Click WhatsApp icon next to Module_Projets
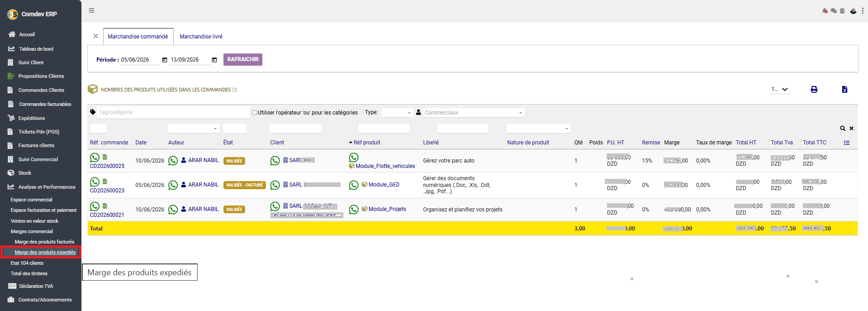This screenshot has height=311, width=868. pos(354,210)
